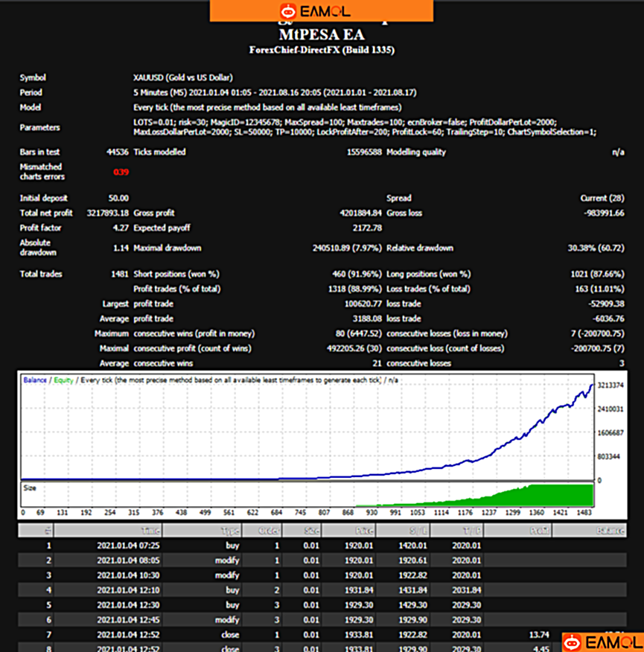
Task: Click the ForexChief-DirectFX build subtitle
Action: [321, 50]
